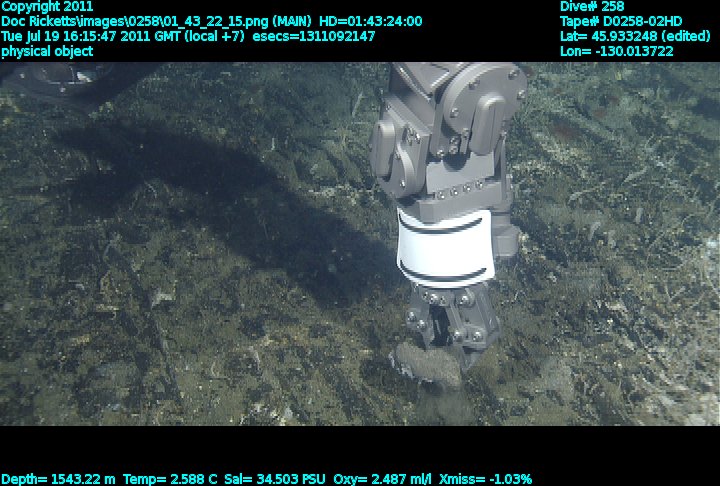
Task: Click the Lat= 45.933248 reading
Action: click(635, 36)
